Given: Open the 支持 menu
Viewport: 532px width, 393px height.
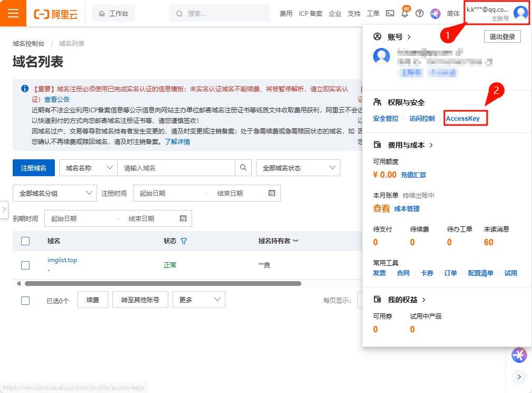Looking at the screenshot, I should click(354, 14).
